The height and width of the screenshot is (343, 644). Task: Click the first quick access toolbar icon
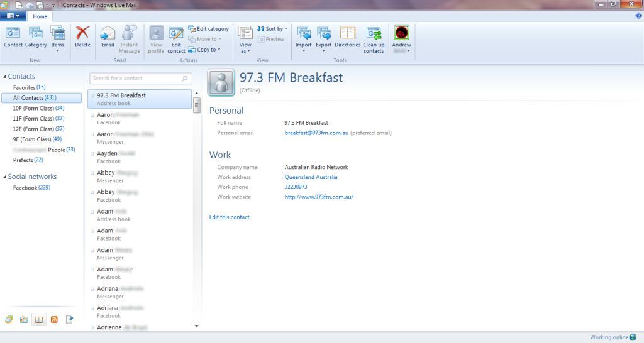19,5
